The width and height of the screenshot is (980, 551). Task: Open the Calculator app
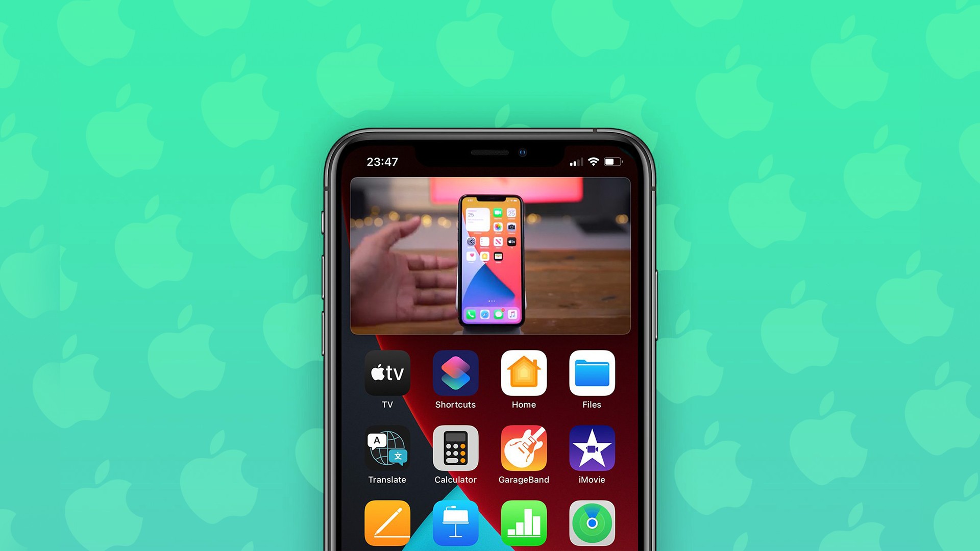[x=456, y=450]
